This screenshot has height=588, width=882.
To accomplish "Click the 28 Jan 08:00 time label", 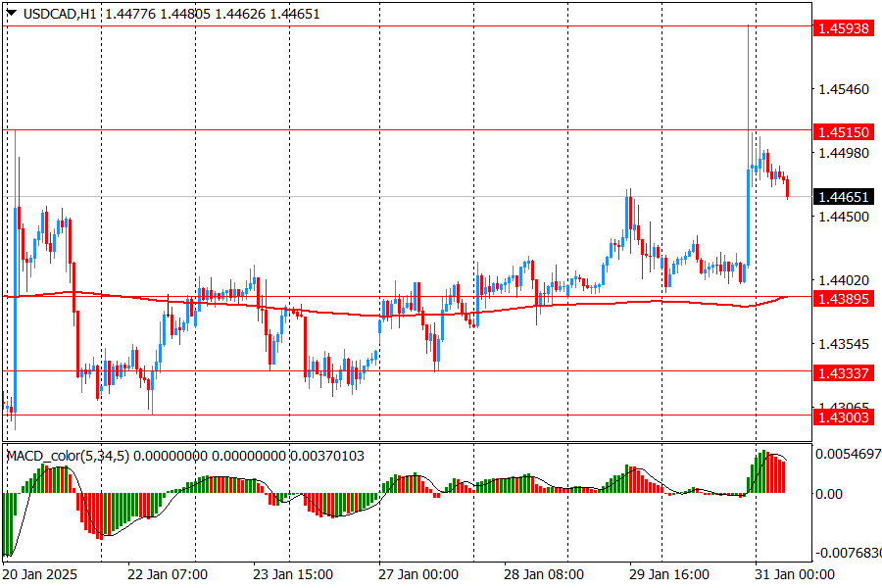I will [543, 574].
